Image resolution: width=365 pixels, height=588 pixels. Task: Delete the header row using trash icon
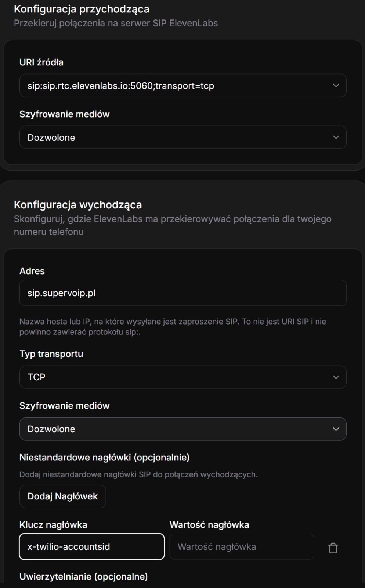click(333, 548)
